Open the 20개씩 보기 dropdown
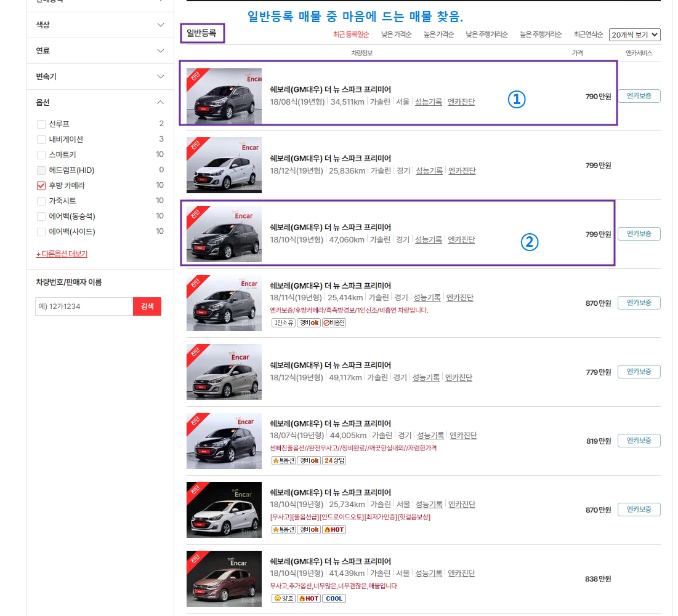 pyautogui.click(x=634, y=34)
